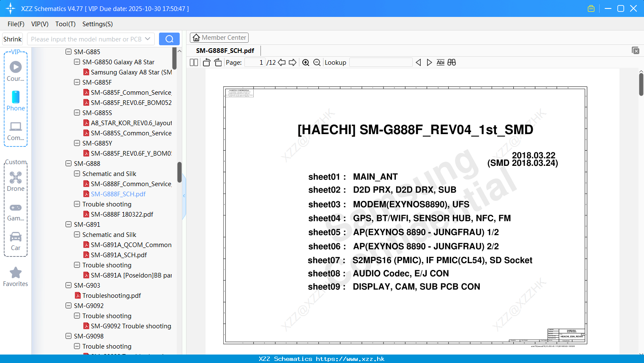
Task: Open the Game console category
Action: click(x=16, y=212)
